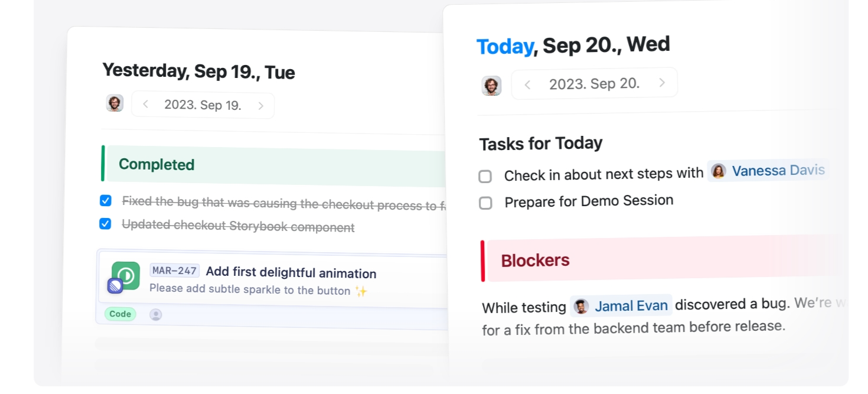The image size is (868, 394).
Task: Click the Code label tag
Action: tap(120, 314)
